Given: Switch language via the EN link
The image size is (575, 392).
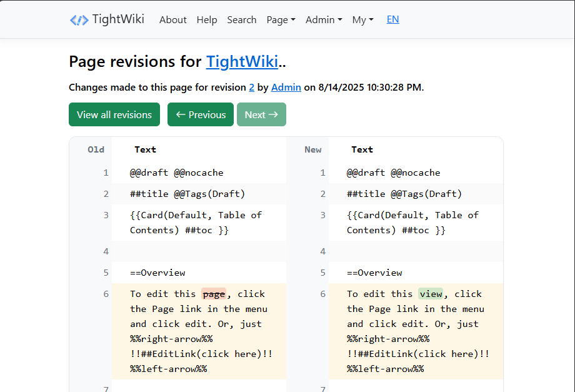Looking at the screenshot, I should click(x=392, y=19).
